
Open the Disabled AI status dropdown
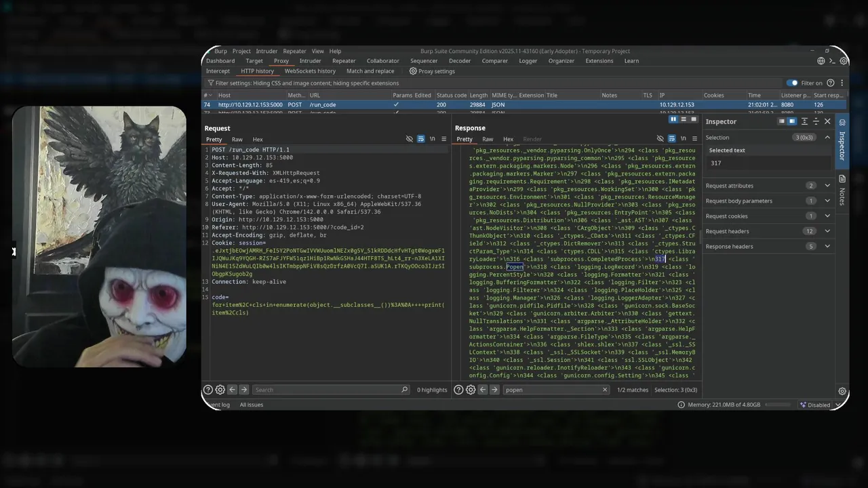click(x=819, y=405)
